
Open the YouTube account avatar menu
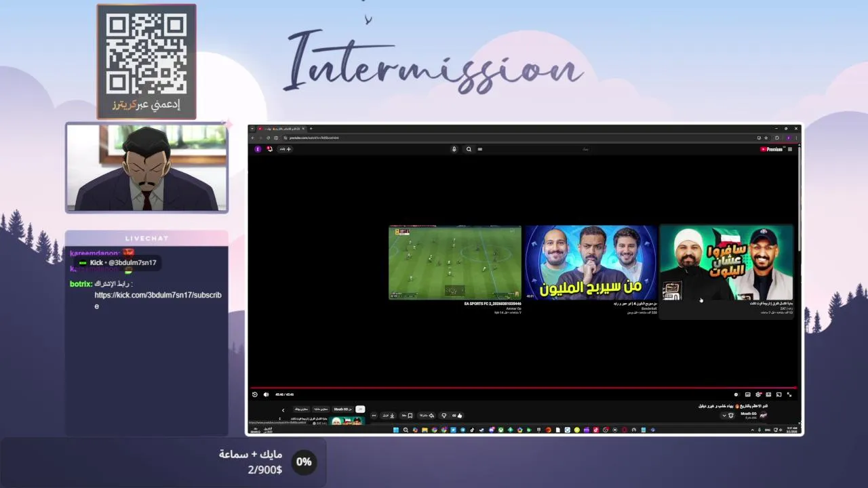pyautogui.click(x=258, y=149)
